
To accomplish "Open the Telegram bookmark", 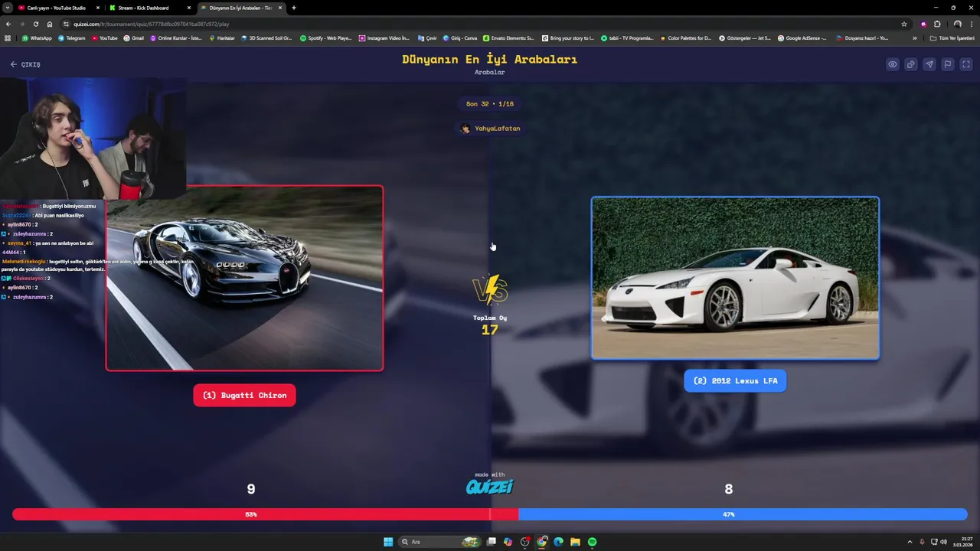I will coord(72,37).
